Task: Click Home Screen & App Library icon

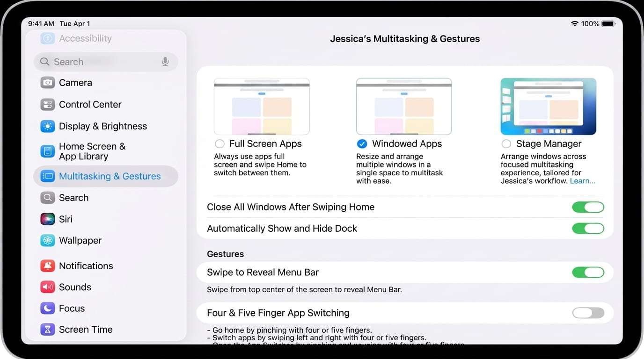Action: [x=47, y=151]
